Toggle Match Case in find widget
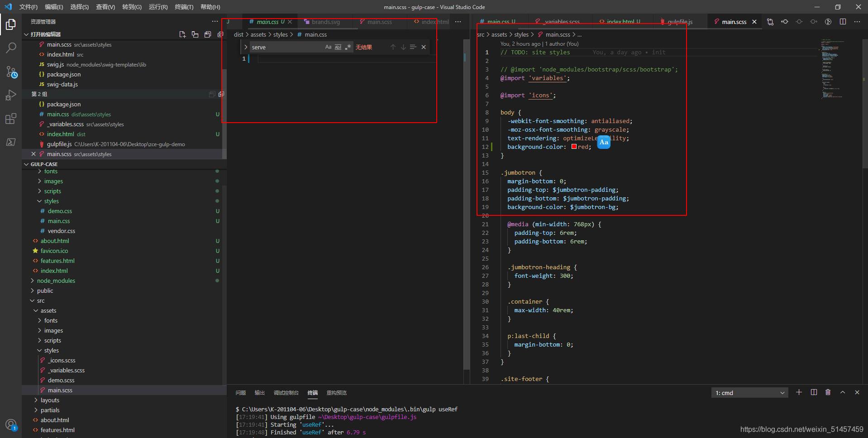Screen dimensions: 868x438 pyautogui.click(x=328, y=47)
